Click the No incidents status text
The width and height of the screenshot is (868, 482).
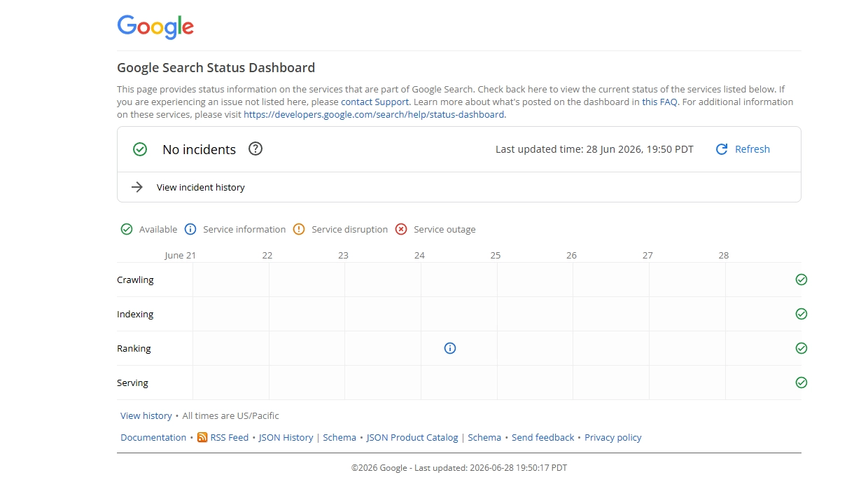click(x=199, y=149)
